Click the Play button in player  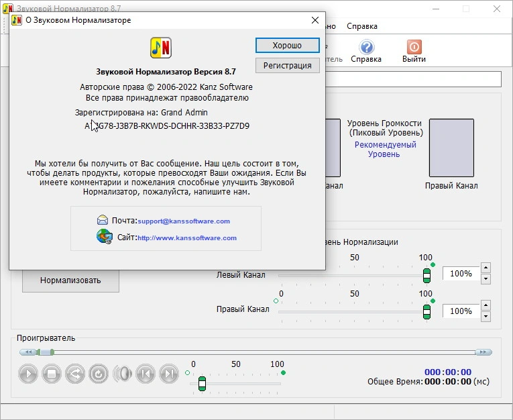pyautogui.click(x=28, y=374)
